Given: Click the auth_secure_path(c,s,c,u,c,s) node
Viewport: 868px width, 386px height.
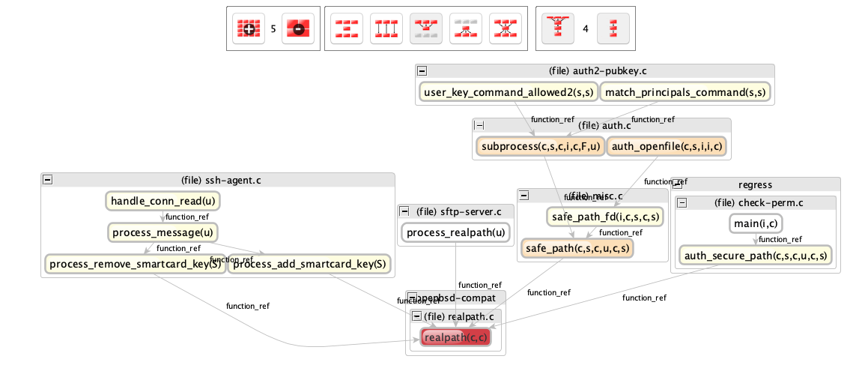Looking at the screenshot, I should 756,256.
